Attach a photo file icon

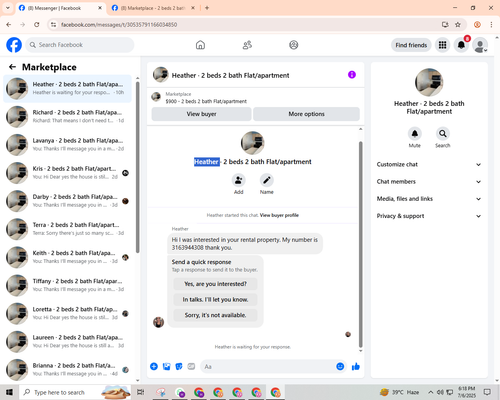point(166,367)
